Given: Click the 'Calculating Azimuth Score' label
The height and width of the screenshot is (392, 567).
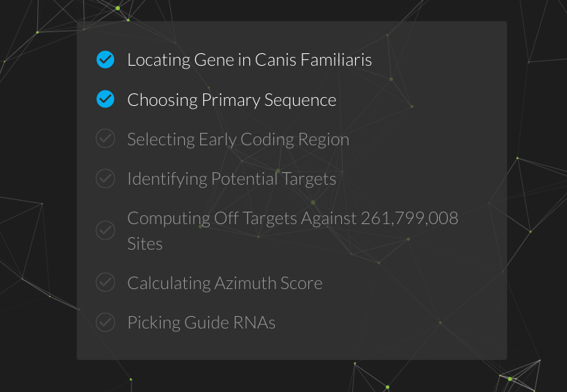Looking at the screenshot, I should pyautogui.click(x=224, y=283).
